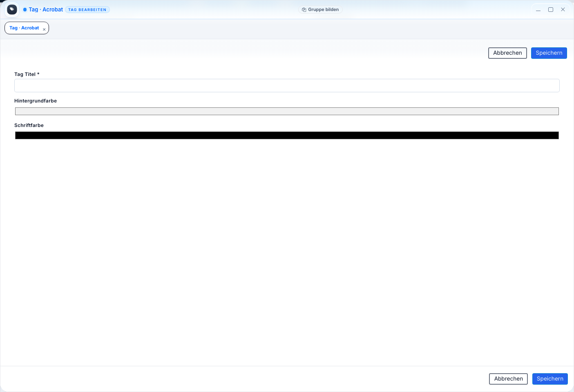Focus the Tag Titel text field
This screenshot has height=392, width=574.
287,86
